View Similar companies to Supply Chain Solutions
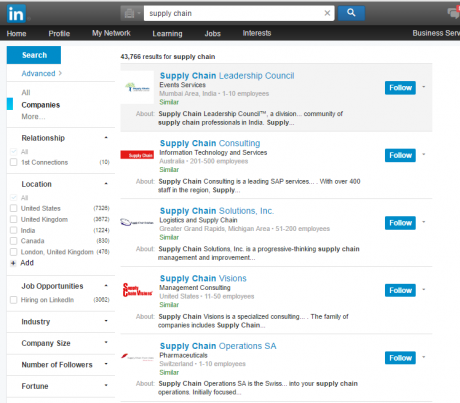Image resolution: width=460 pixels, height=403 pixels. [169, 237]
